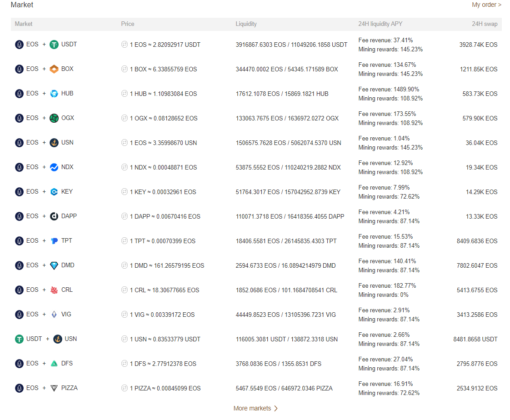
Task: Click liquidity 3916867.6303 EOS / 11049206.1858 USDT
Action: tap(291, 45)
